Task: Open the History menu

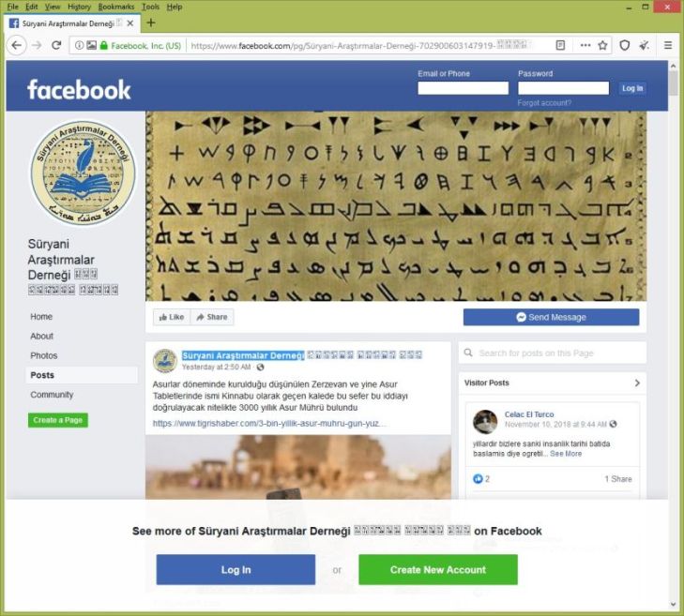Action: (79, 7)
